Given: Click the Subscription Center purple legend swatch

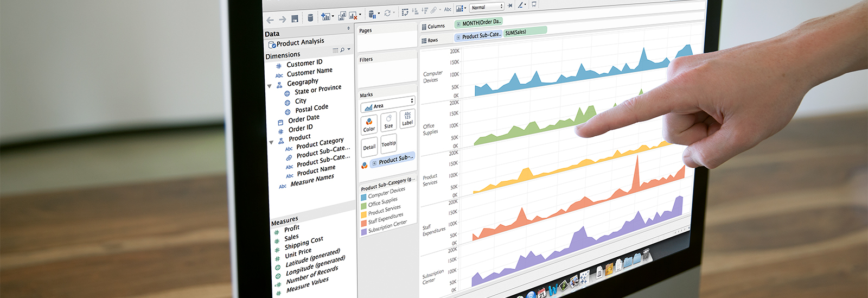Looking at the screenshot, I should point(364,232).
